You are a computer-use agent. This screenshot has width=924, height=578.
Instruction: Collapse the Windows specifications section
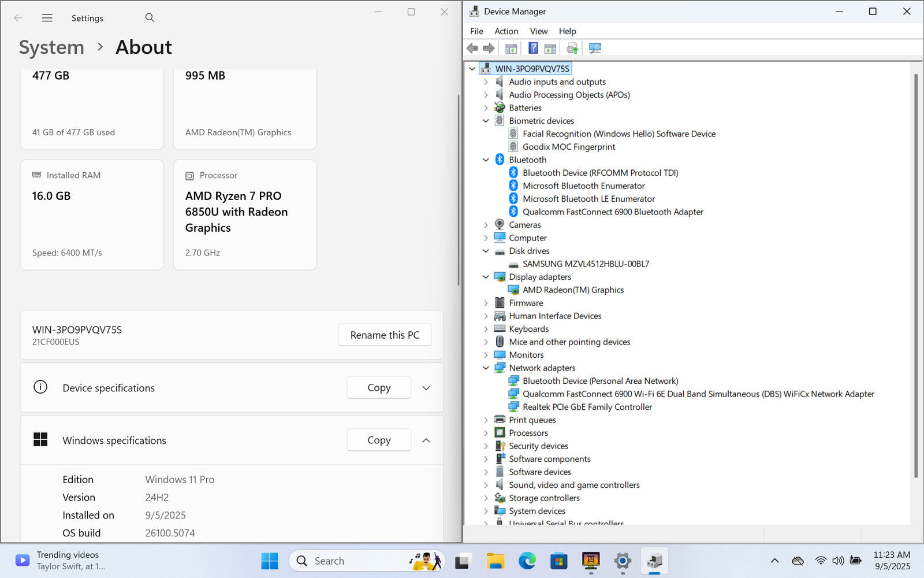426,440
